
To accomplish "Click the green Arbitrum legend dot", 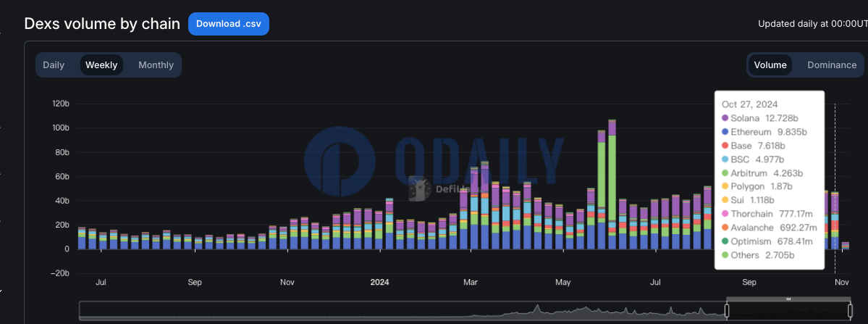I will point(725,173).
